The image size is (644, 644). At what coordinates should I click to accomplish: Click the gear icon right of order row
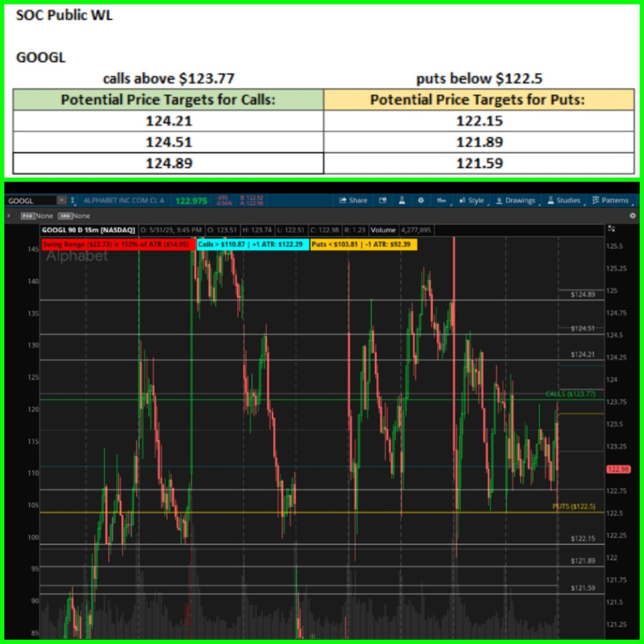[632, 216]
